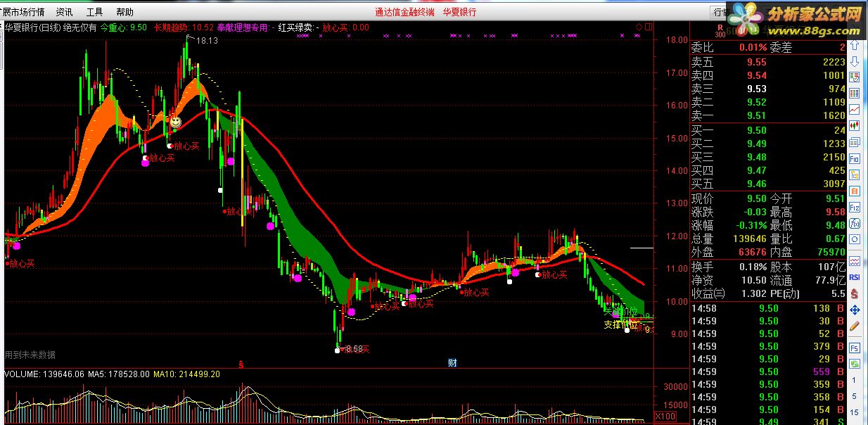Click the 行情 tab at top right
This screenshot has height=425, width=868.
[720, 12]
